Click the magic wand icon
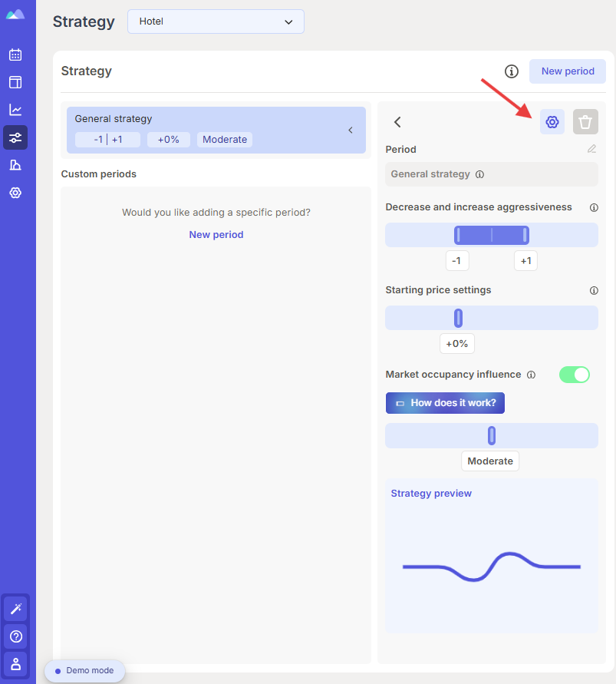Screen dimensions: 616x684 point(15,609)
